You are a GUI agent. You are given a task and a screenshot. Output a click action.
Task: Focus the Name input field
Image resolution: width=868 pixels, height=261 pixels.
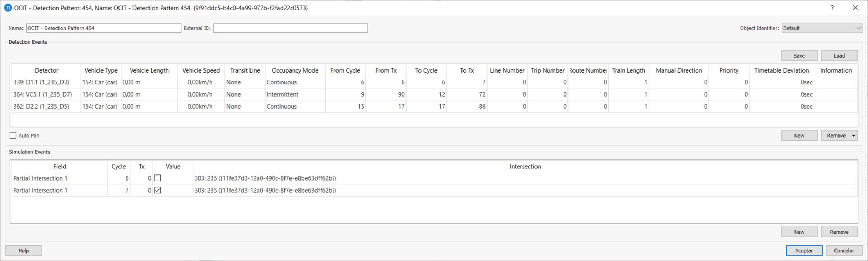coord(104,28)
